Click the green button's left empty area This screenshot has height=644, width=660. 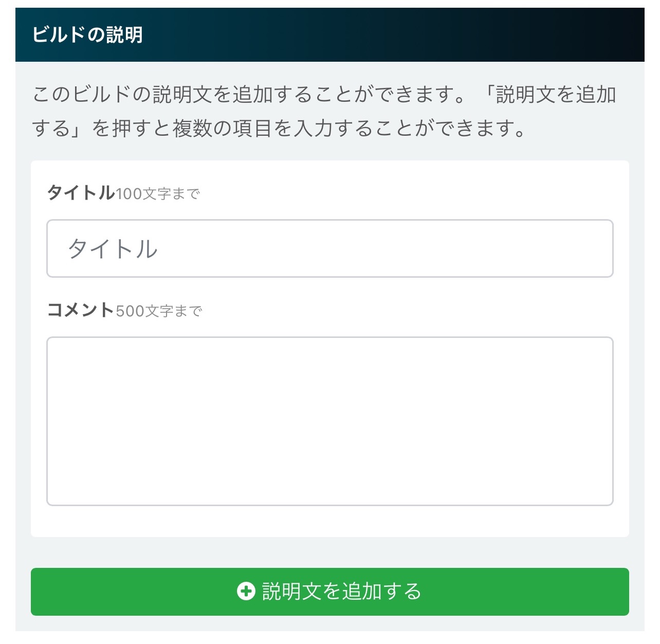[129, 592]
